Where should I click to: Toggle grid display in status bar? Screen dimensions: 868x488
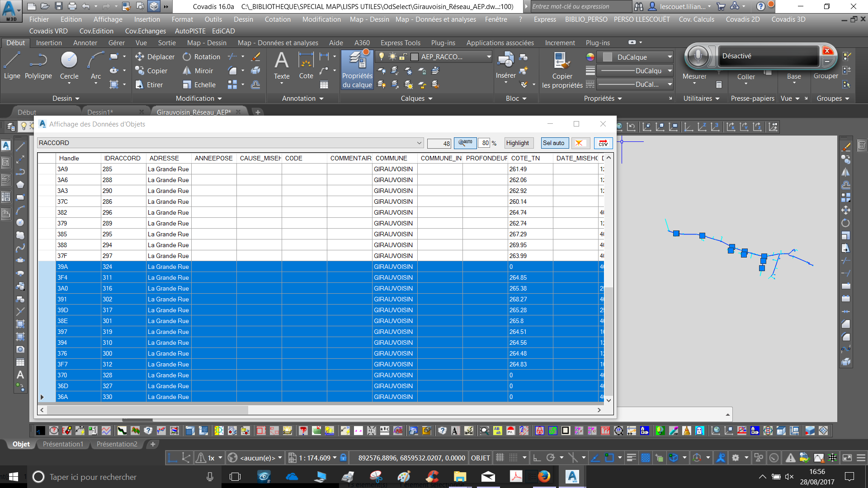500,458
